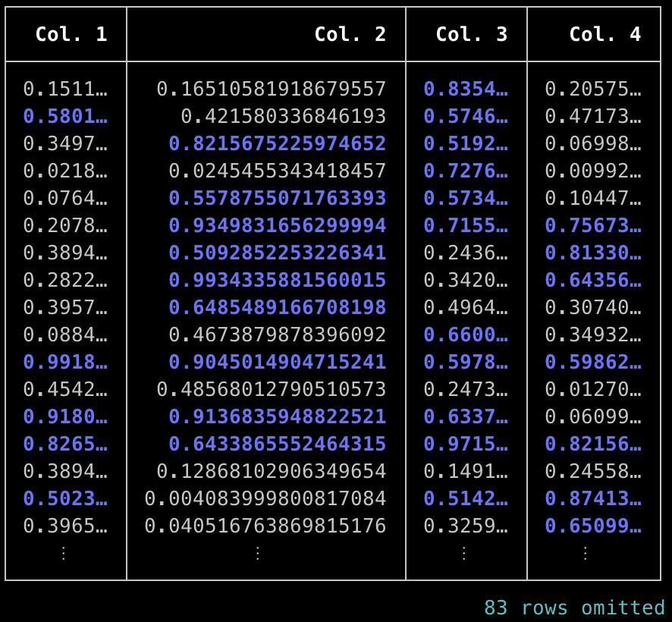Select the Col. 3 cell 0.2436…
The width and height of the screenshot is (672, 622).
pyautogui.click(x=466, y=253)
